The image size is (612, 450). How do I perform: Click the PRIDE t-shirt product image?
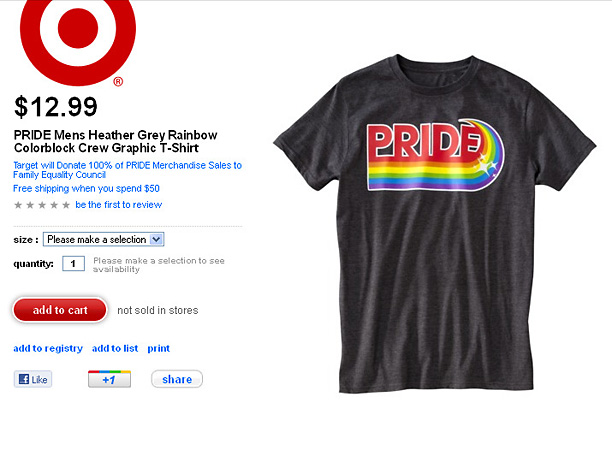(435, 224)
